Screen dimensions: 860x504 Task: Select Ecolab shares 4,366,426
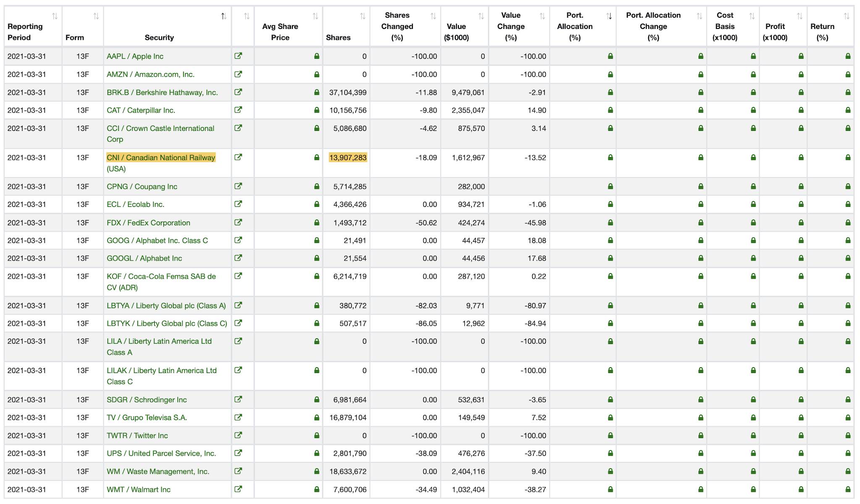[350, 204]
